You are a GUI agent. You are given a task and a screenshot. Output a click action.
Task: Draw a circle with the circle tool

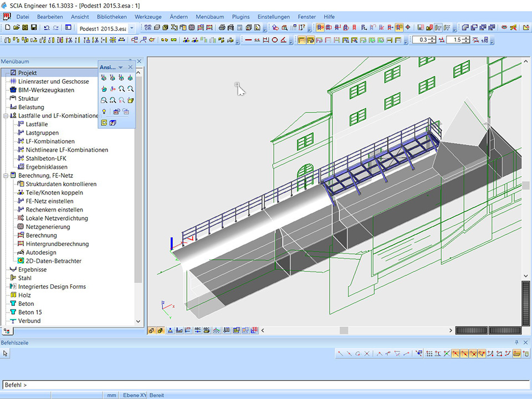pos(274,40)
